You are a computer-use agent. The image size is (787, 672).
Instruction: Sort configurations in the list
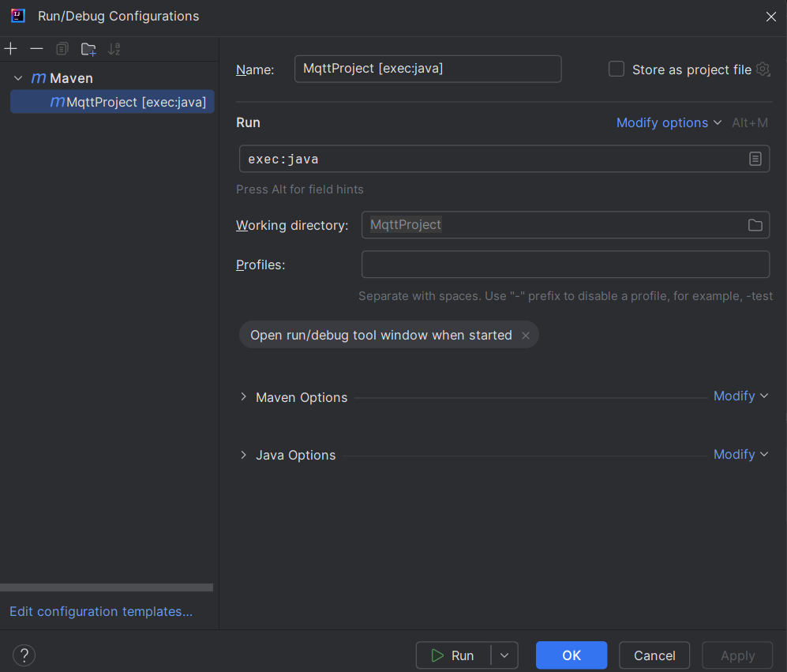click(x=113, y=48)
